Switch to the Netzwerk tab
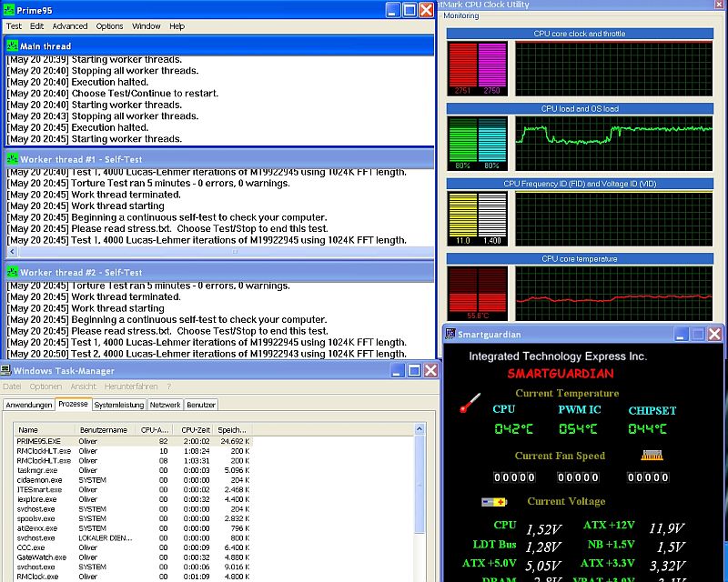 pos(165,405)
